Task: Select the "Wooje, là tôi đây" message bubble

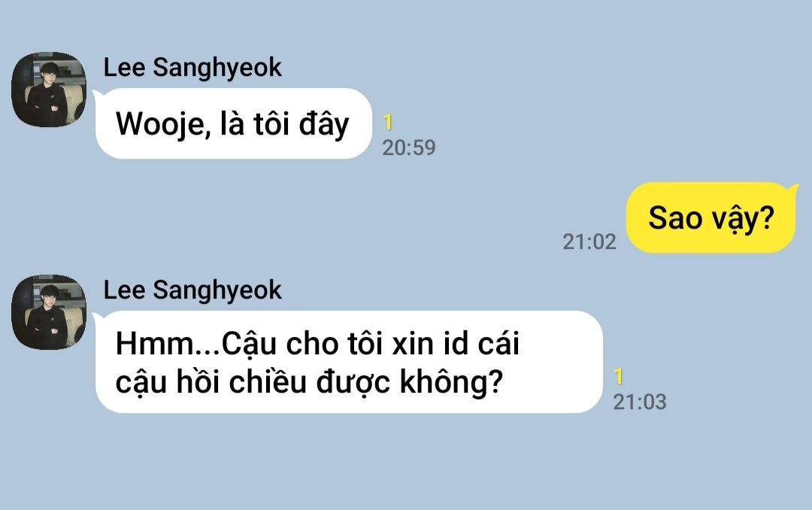Action: [x=234, y=123]
